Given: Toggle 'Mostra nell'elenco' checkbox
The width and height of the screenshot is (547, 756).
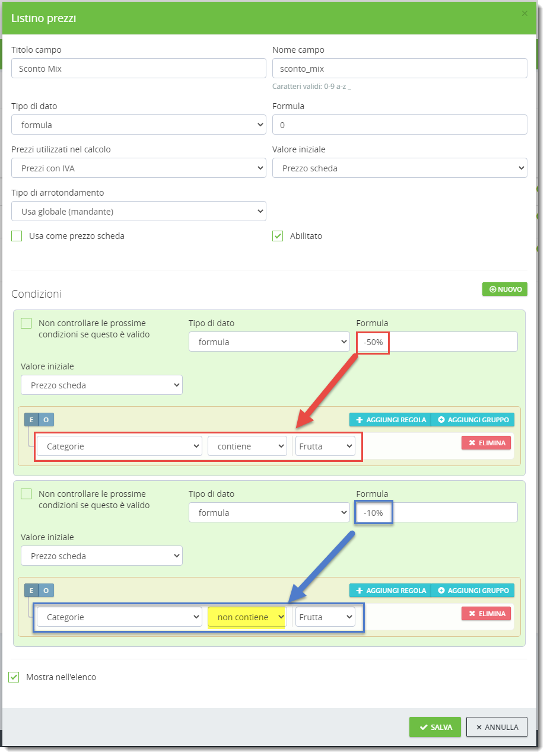Looking at the screenshot, I should click(14, 677).
